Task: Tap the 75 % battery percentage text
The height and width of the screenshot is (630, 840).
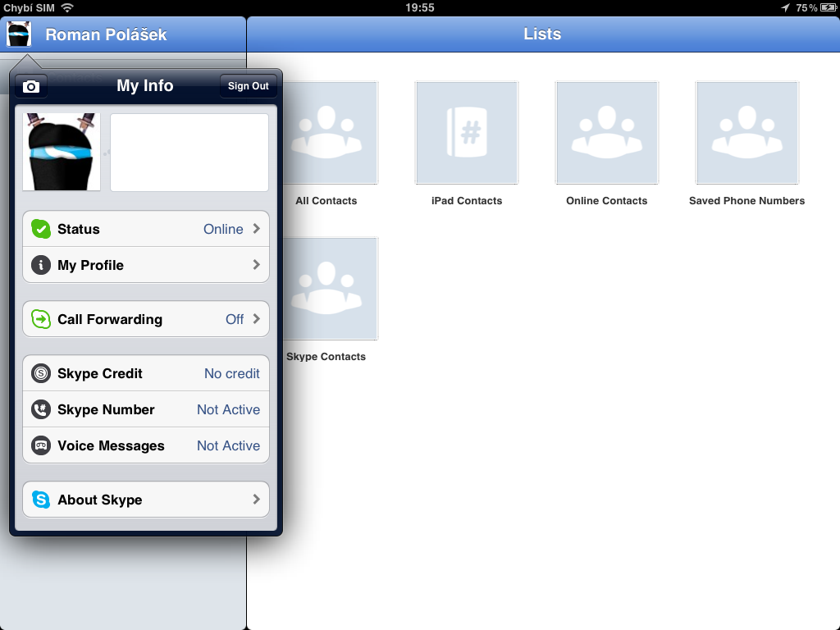Action: coord(807,7)
